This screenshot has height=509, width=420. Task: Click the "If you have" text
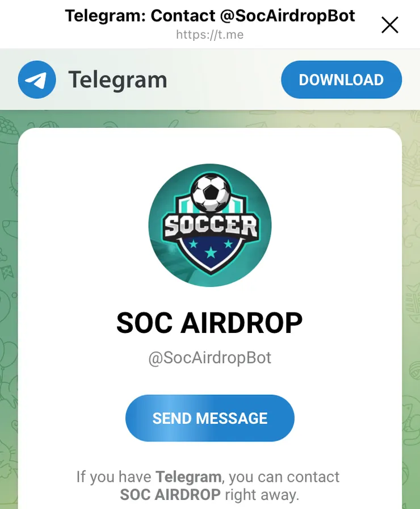pos(114,477)
